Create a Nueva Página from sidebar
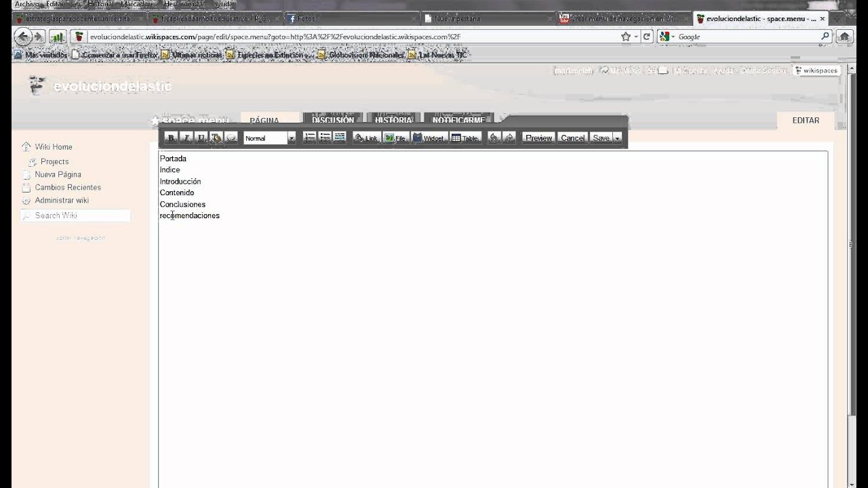This screenshot has width=868, height=488. pyautogui.click(x=58, y=174)
